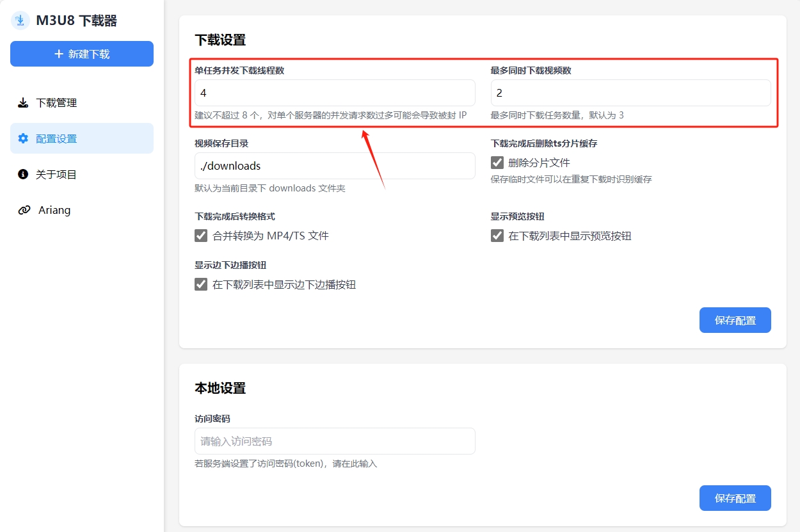Click hint 默认为当前目录下 downloads 文件夹
Viewport: 800px width, 532px height.
tap(270, 188)
